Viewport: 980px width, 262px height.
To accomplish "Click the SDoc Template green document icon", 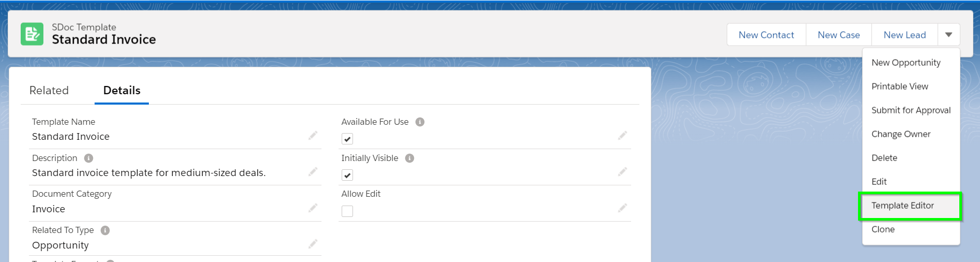I will [x=32, y=34].
